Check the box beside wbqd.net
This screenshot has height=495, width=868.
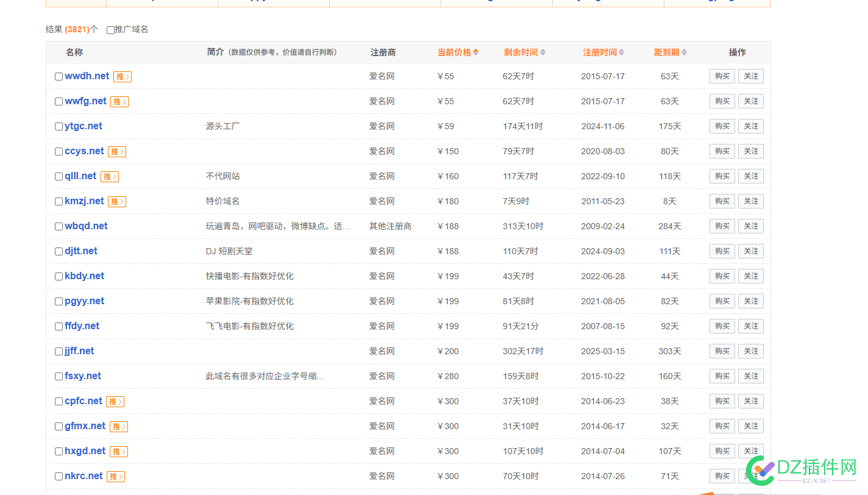(x=59, y=227)
